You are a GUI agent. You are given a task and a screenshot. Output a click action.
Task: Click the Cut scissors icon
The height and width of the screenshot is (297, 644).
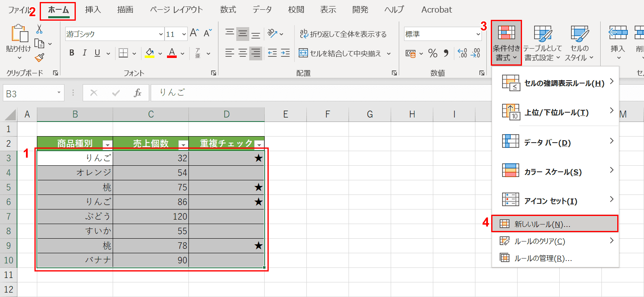tap(39, 29)
